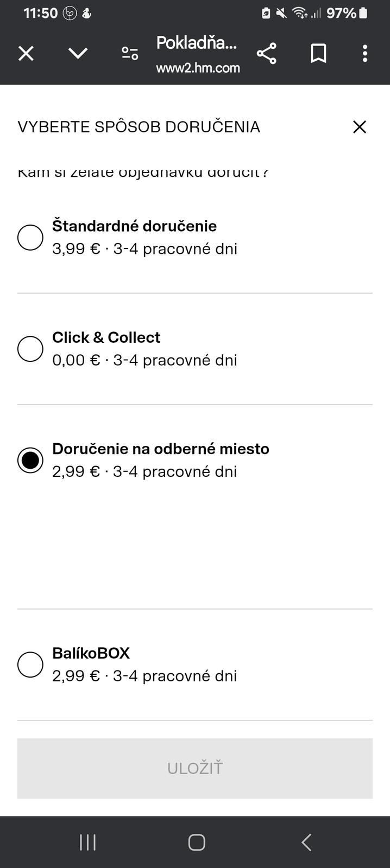Tap the Pokladňa page title
Screen dimensions: 390x868
[x=197, y=43]
